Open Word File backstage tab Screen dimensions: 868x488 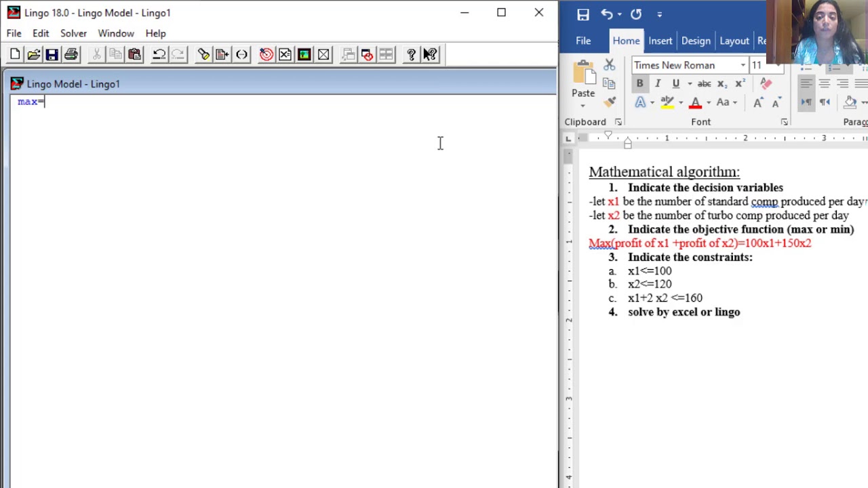coord(583,41)
